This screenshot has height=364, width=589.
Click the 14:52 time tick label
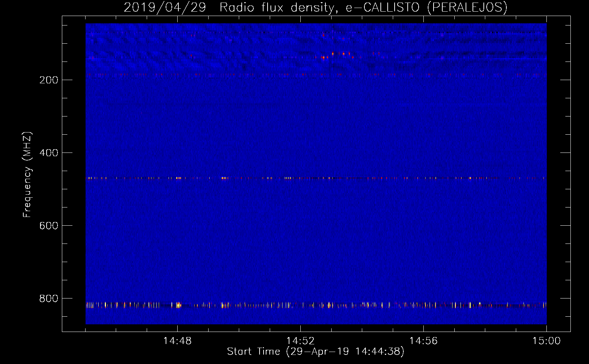(300, 341)
